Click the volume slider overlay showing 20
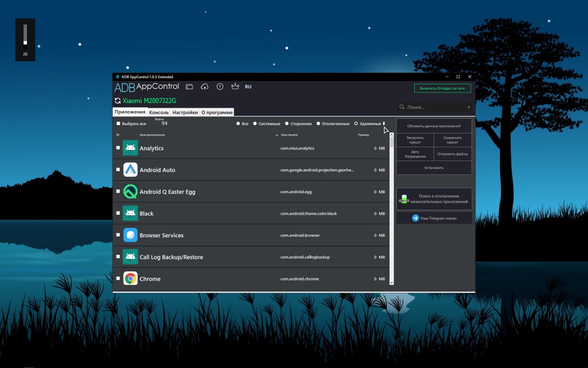The width and height of the screenshot is (588, 368). [x=25, y=40]
